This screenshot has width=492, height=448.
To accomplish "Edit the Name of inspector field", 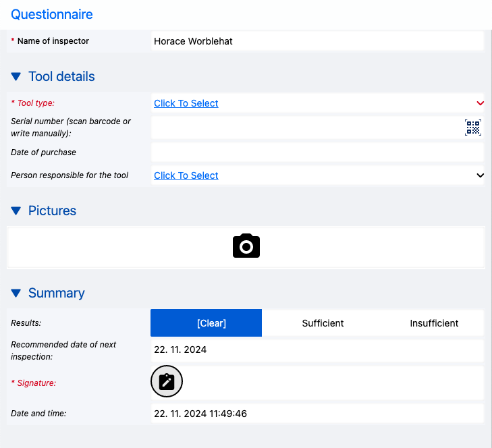I will pos(317,41).
